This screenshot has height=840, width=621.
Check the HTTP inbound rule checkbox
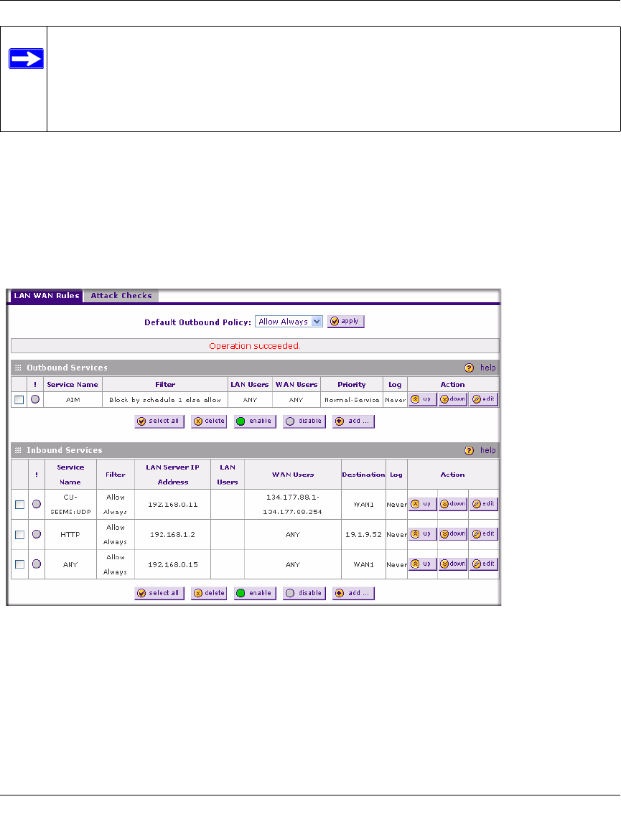click(20, 535)
